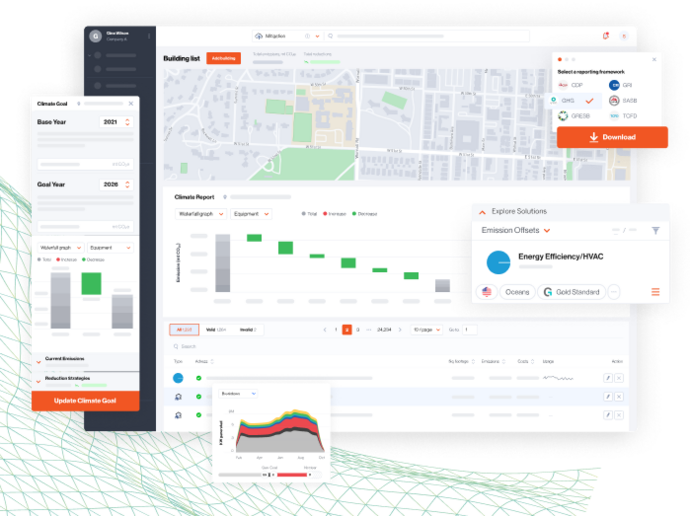Image resolution: width=690 pixels, height=516 pixels.
Task: Go to the next page with the right arrow
Action: pyautogui.click(x=400, y=329)
